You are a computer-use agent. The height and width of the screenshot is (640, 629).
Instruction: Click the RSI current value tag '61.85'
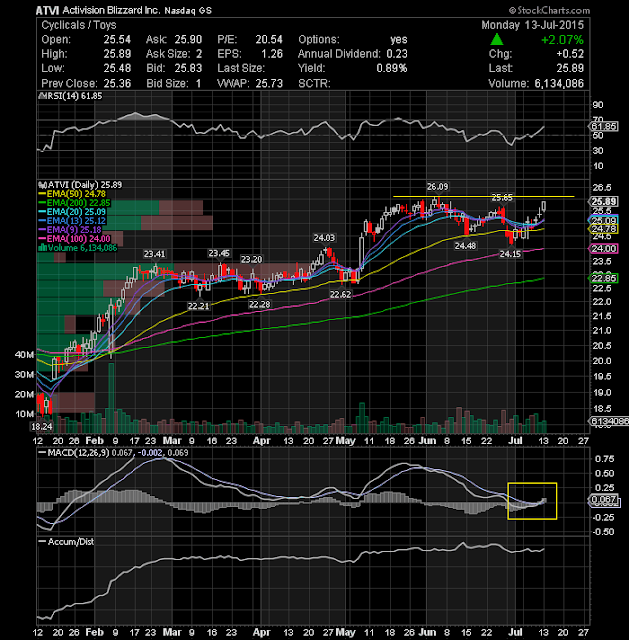click(x=604, y=127)
